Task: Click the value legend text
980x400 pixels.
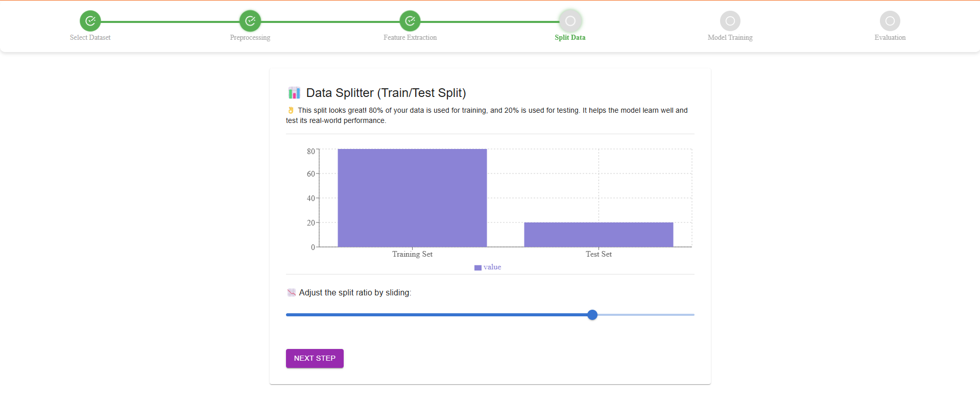Action: [x=492, y=267]
